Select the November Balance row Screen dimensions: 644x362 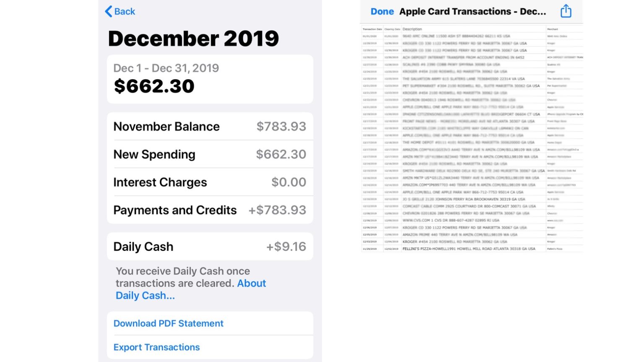(x=210, y=126)
